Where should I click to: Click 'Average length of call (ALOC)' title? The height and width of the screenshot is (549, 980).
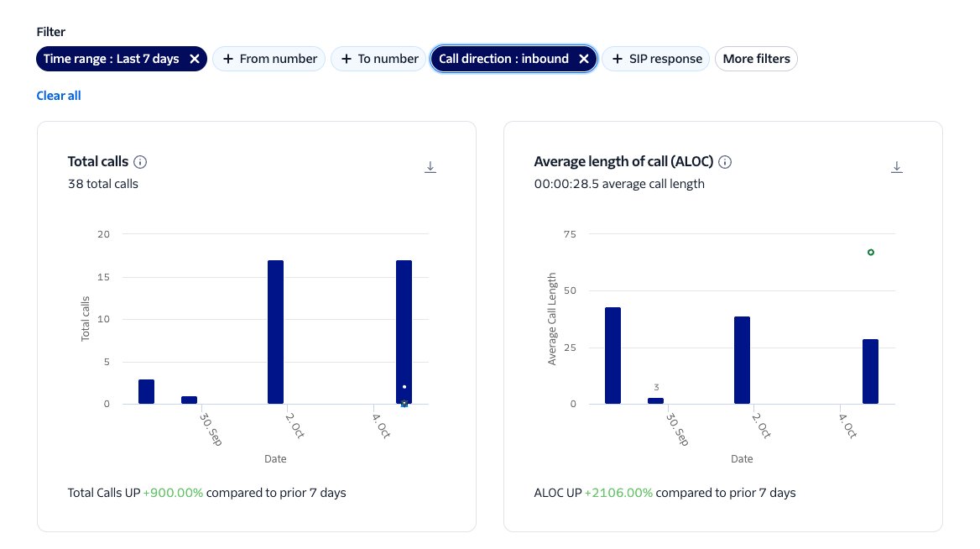click(623, 161)
